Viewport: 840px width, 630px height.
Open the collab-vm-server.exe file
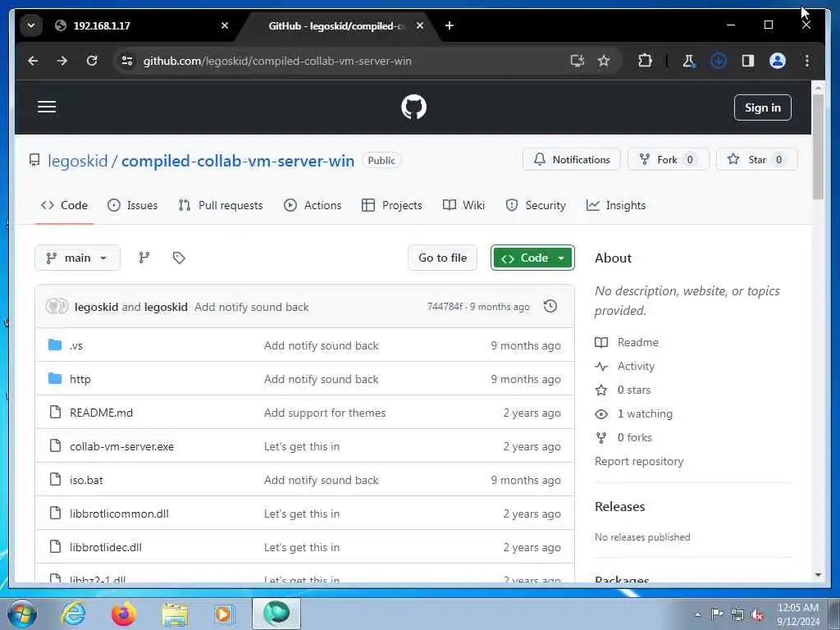tap(121, 447)
